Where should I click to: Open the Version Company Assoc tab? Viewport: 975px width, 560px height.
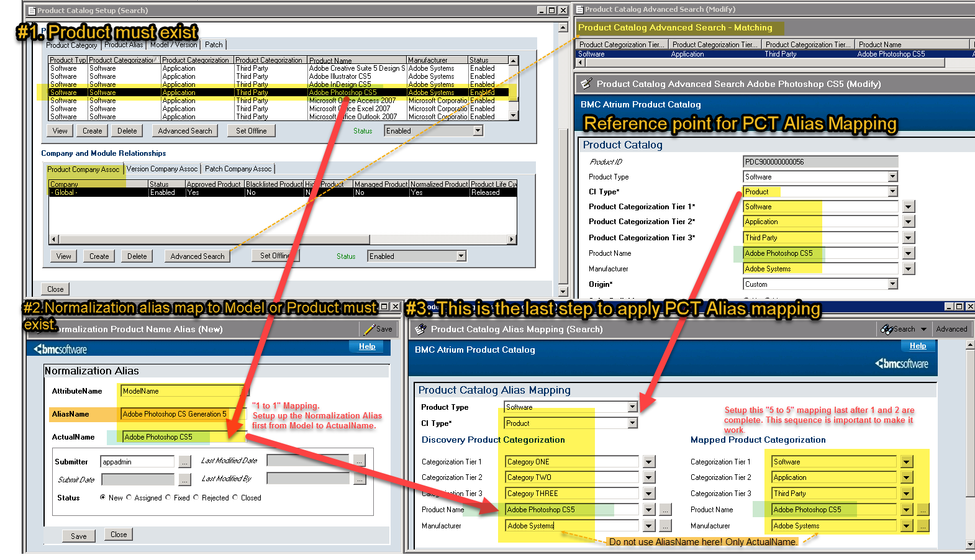pos(162,169)
